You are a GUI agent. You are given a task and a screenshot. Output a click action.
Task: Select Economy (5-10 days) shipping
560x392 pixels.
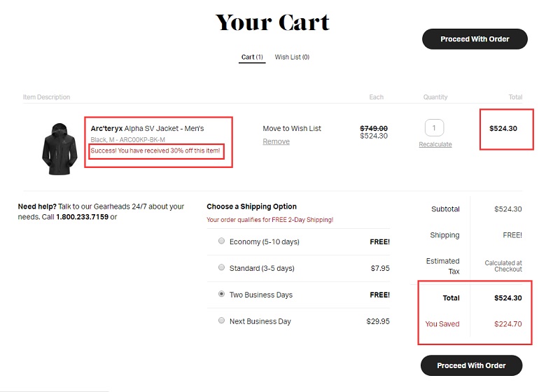[x=221, y=241]
